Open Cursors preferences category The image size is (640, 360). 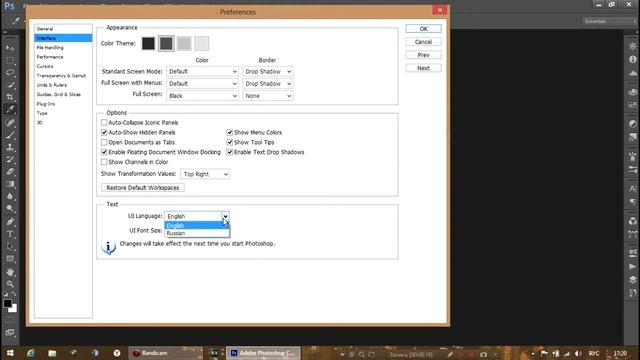pos(63,67)
